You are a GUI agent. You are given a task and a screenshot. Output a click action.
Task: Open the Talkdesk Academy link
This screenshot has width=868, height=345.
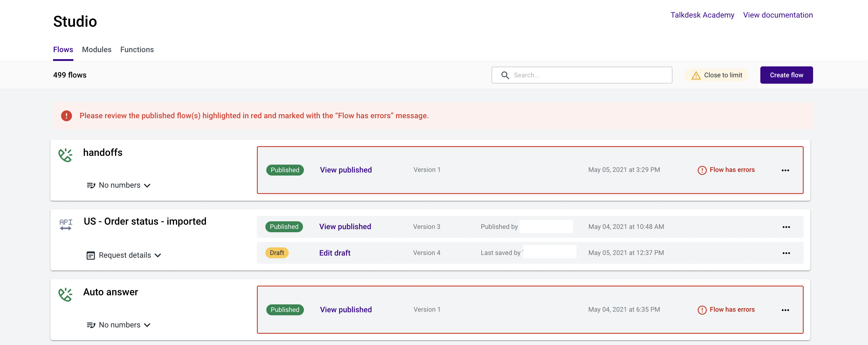[702, 15]
